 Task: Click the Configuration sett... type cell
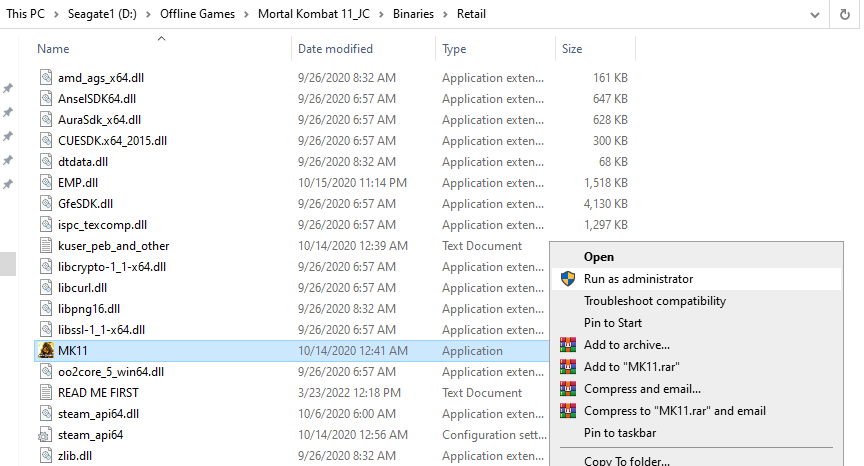click(494, 435)
